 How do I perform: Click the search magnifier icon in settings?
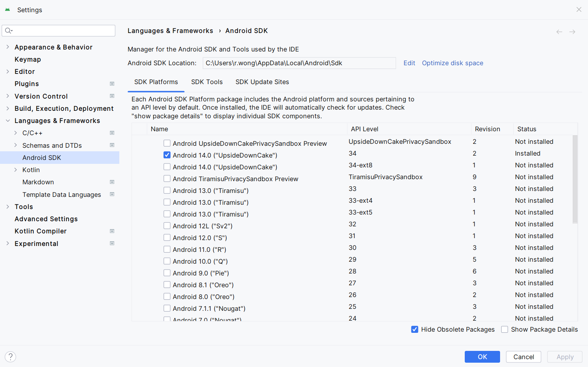coord(9,31)
